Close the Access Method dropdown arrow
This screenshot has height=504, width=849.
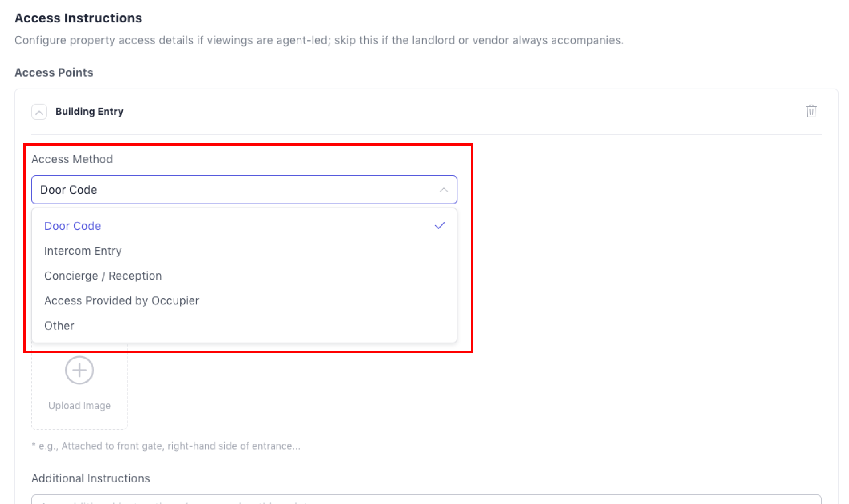(443, 190)
